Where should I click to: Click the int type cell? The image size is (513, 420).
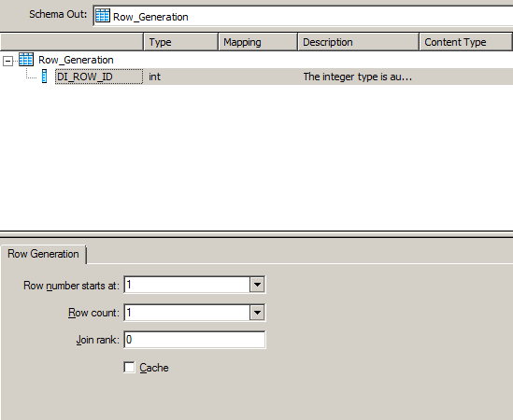[x=154, y=77]
